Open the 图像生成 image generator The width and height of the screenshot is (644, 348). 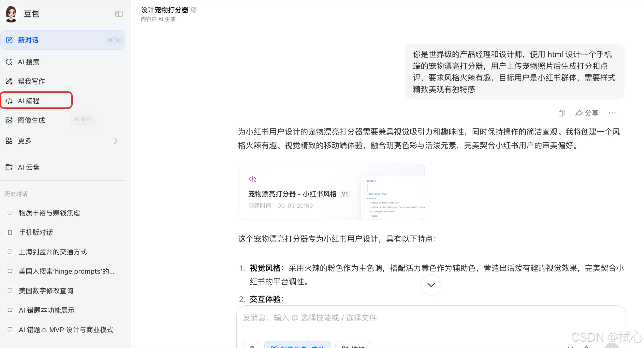[x=32, y=120]
